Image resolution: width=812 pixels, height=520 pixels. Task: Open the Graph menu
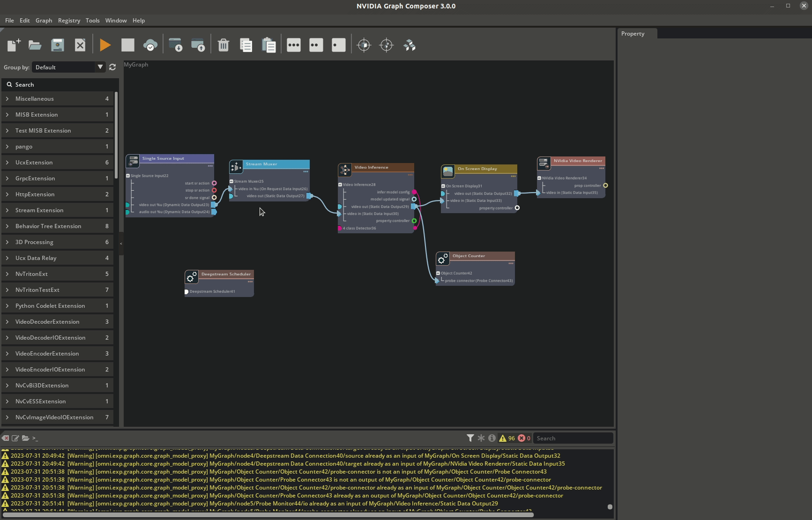(44, 21)
